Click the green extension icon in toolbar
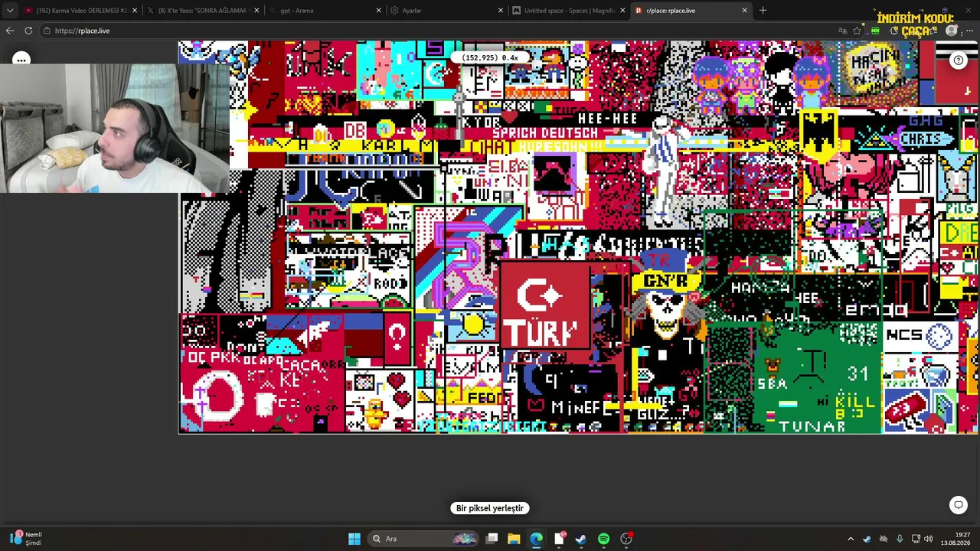 coord(875,31)
